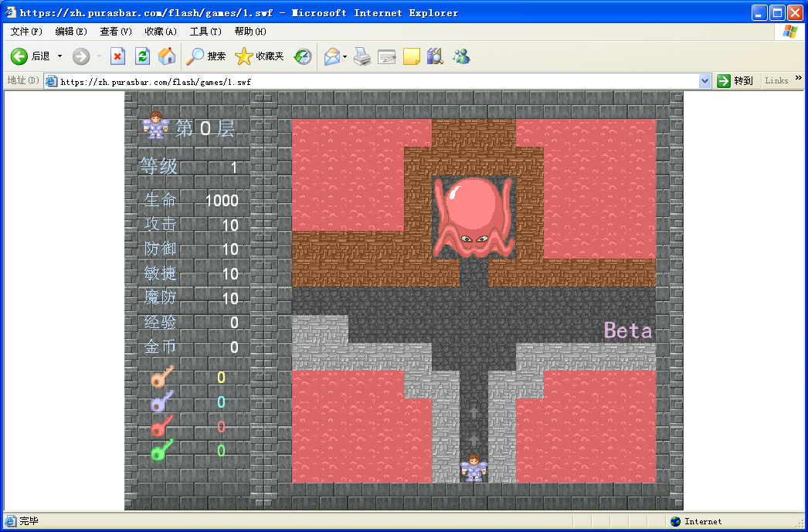This screenshot has height=532, width=808.
Task: Open the 工具(T) menu
Action: (205, 32)
